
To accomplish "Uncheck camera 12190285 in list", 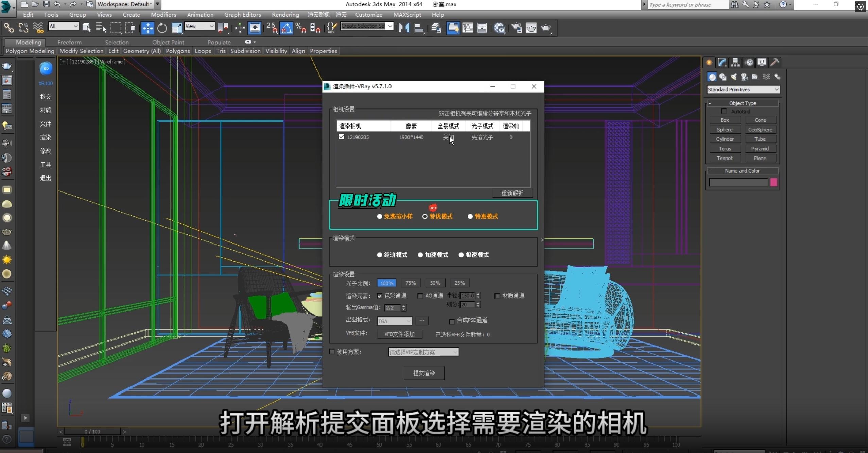I will (342, 137).
